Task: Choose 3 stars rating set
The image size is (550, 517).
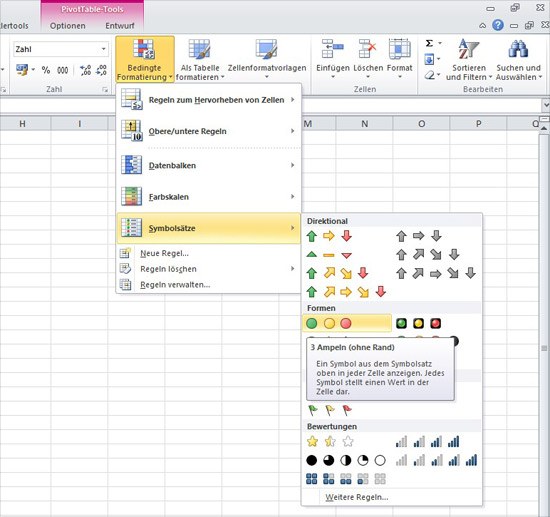Action: click(330, 441)
